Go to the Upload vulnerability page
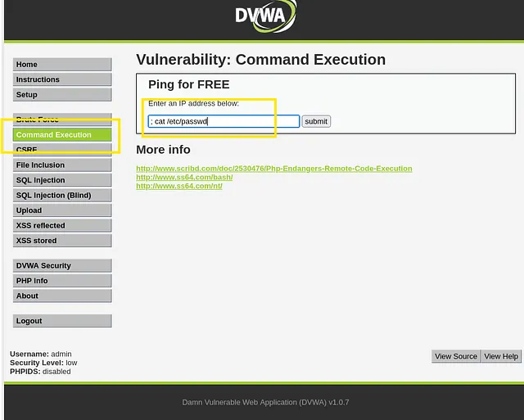Image resolution: width=524 pixels, height=420 pixels. (62, 210)
